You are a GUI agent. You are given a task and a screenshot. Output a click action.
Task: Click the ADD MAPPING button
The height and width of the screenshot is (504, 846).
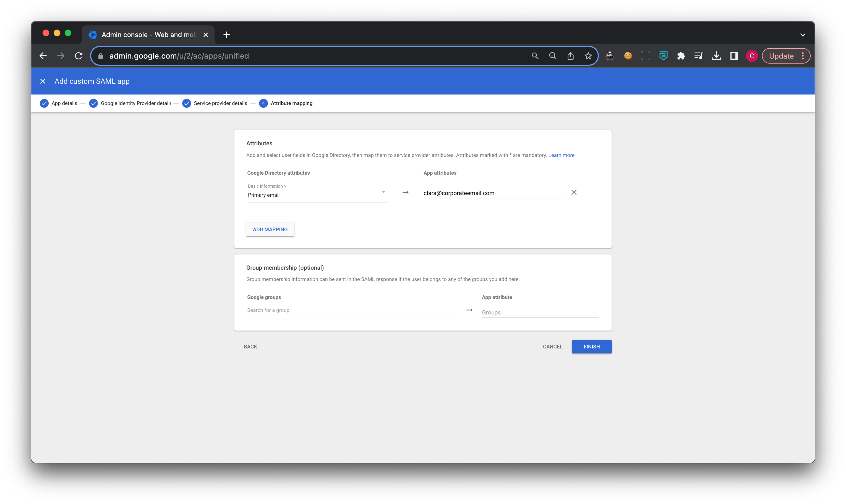pos(270,230)
